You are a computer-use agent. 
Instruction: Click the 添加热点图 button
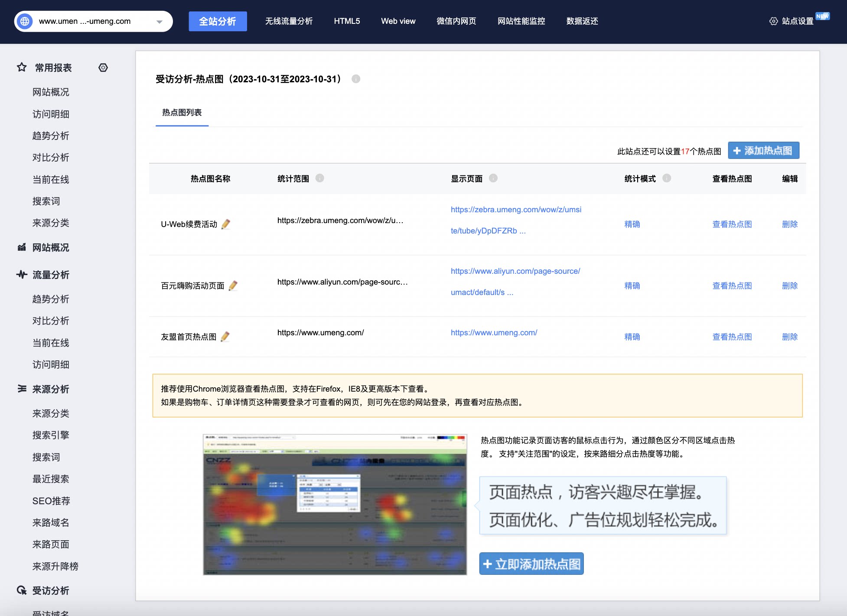(763, 150)
